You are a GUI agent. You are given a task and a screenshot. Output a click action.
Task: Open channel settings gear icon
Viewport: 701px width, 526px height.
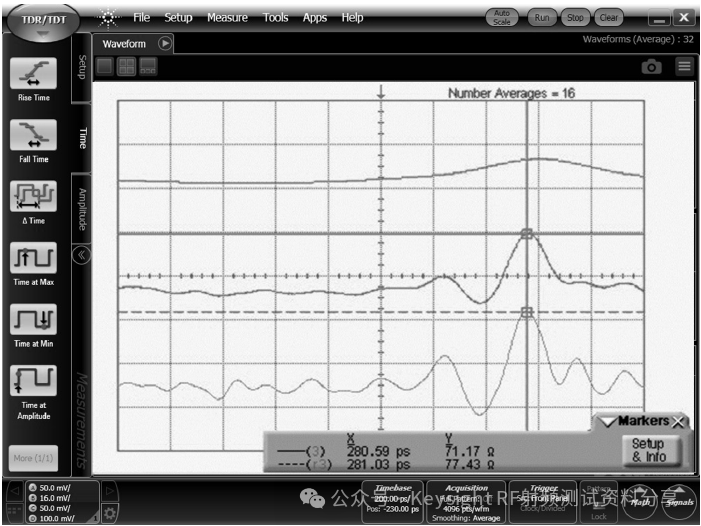coord(110,513)
